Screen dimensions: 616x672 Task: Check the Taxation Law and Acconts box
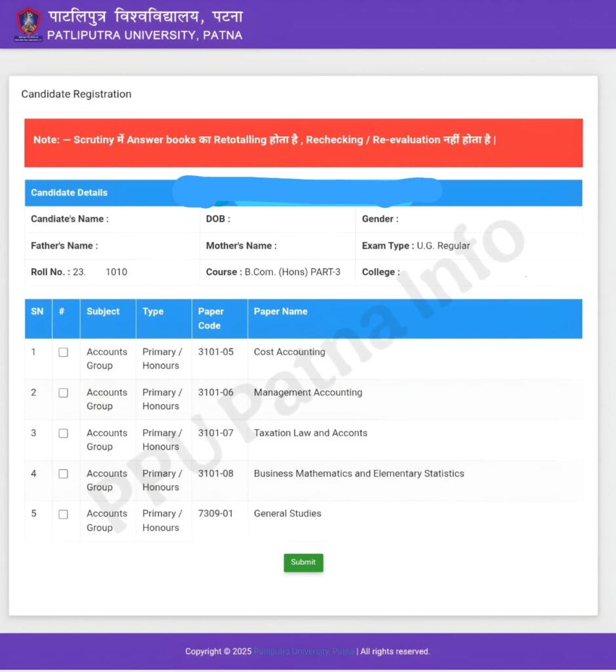pos(64,433)
